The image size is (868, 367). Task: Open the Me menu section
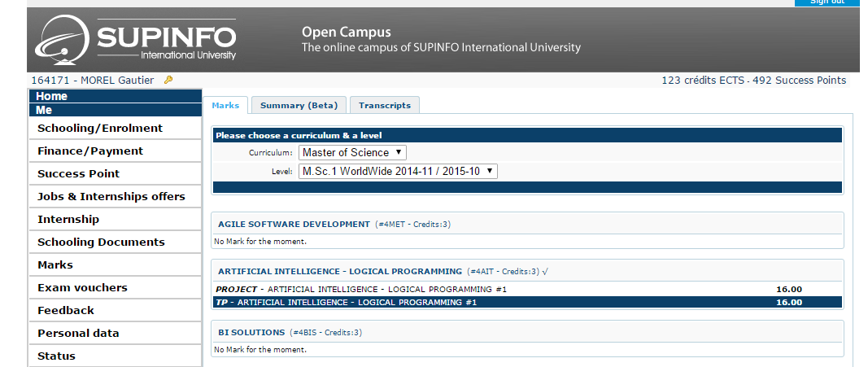coord(116,110)
